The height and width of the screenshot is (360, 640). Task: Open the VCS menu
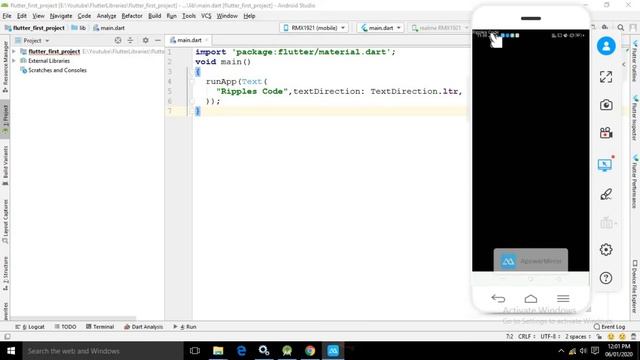(206, 16)
